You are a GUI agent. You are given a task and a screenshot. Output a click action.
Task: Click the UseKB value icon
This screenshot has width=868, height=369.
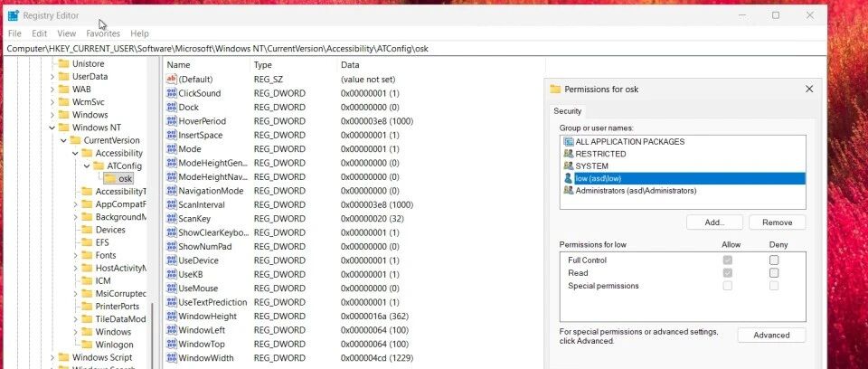coord(172,274)
